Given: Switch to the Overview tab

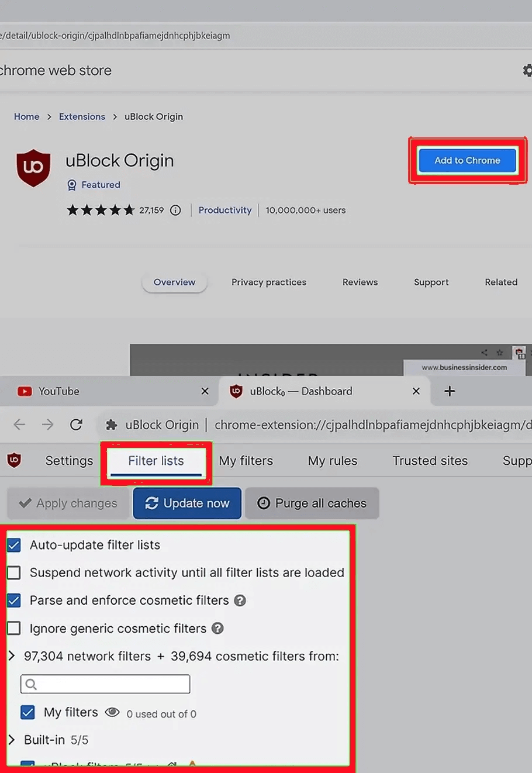Looking at the screenshot, I should point(174,282).
